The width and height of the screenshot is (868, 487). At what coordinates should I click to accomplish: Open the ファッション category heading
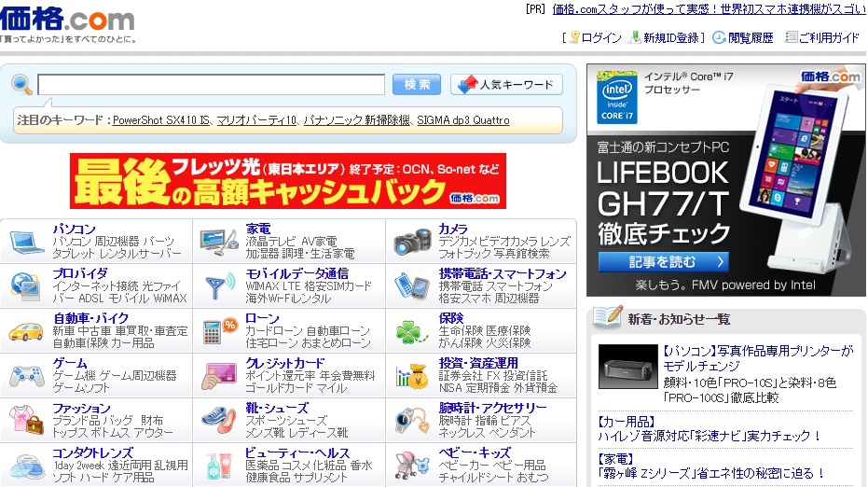pos(81,408)
